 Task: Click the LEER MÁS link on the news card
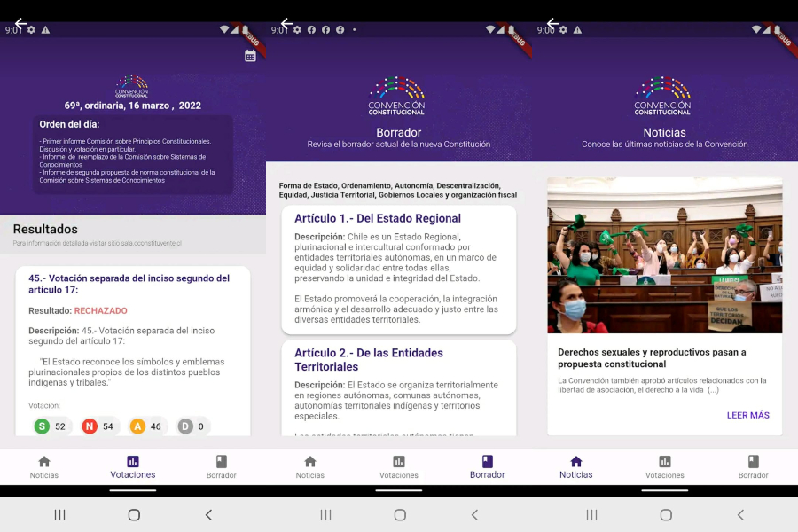(747, 415)
